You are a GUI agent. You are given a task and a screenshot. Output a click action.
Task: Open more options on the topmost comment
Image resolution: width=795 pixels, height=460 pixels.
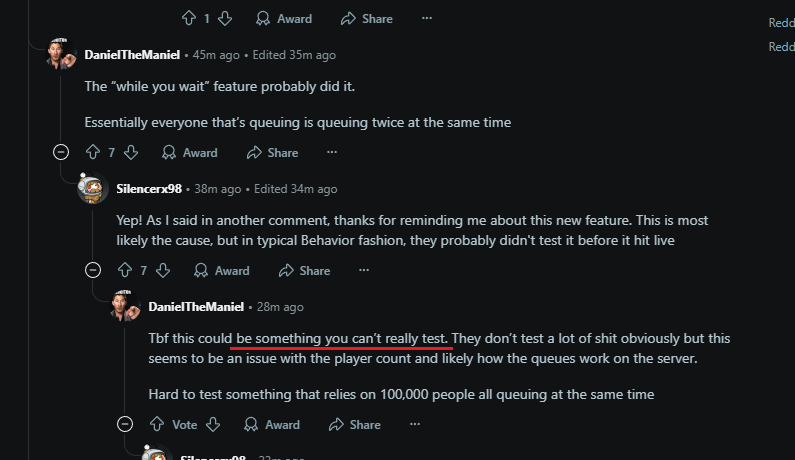(427, 18)
